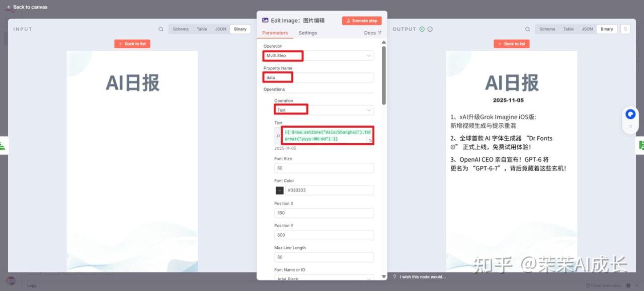Select the Parameters tab

[275, 33]
